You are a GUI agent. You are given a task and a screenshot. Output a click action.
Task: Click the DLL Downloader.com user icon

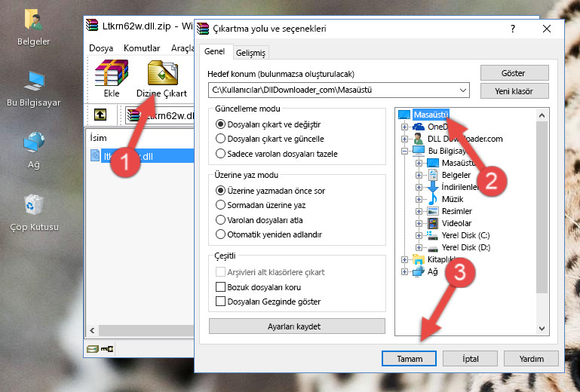(419, 139)
